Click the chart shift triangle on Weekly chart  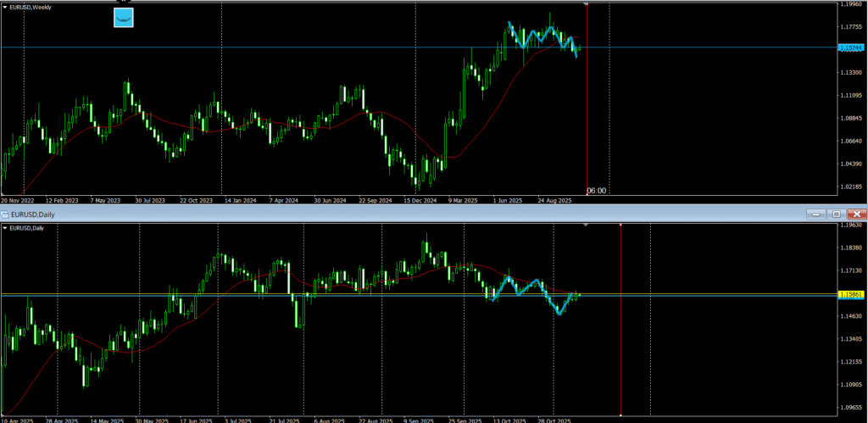(587, 4)
